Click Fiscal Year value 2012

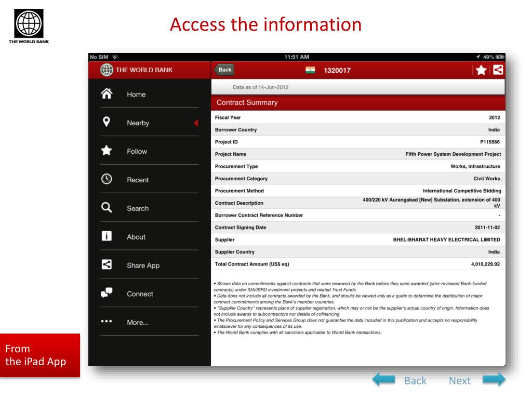(x=495, y=117)
